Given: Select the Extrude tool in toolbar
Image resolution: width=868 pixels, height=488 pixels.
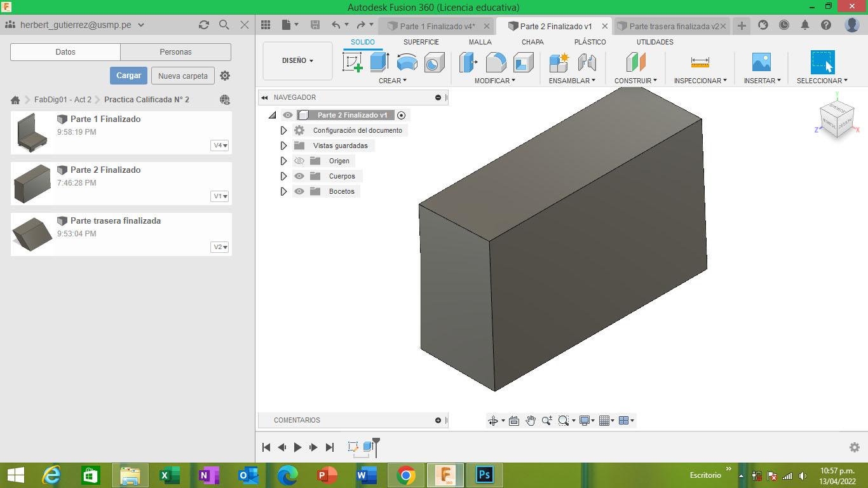Looking at the screenshot, I should tap(379, 62).
